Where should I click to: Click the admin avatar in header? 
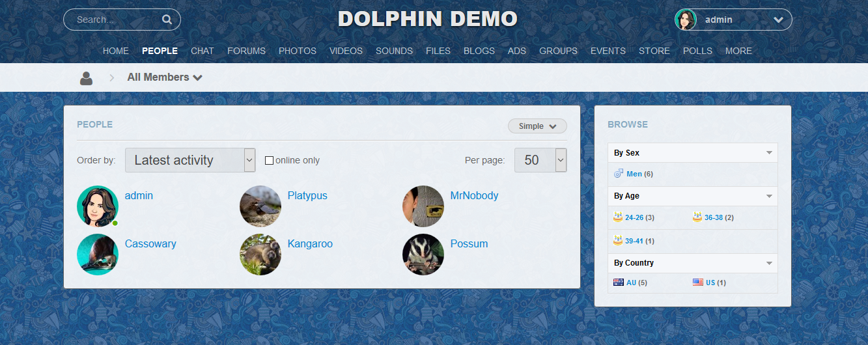click(686, 20)
